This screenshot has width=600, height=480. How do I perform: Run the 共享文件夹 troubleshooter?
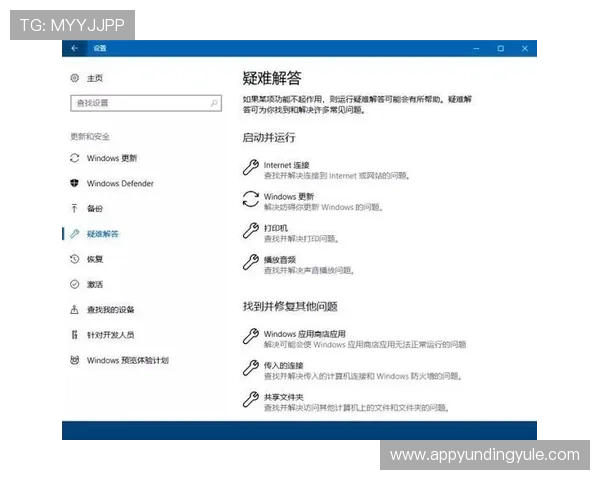coord(284,397)
